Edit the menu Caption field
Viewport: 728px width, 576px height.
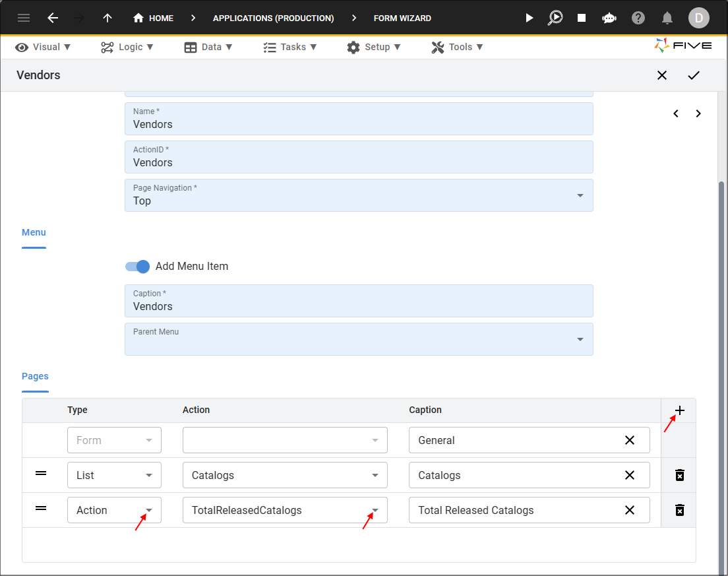coord(359,301)
